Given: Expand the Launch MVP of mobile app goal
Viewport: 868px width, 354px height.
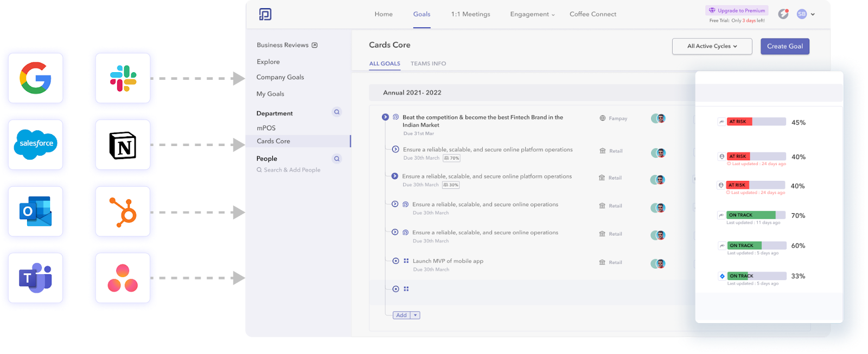Looking at the screenshot, I should (396, 261).
